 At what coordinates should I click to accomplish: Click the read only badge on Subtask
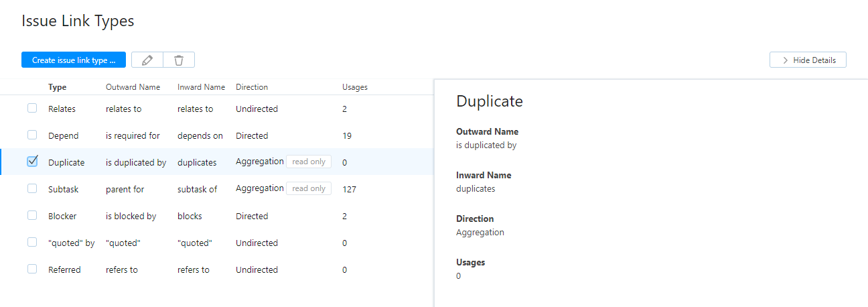click(x=309, y=188)
